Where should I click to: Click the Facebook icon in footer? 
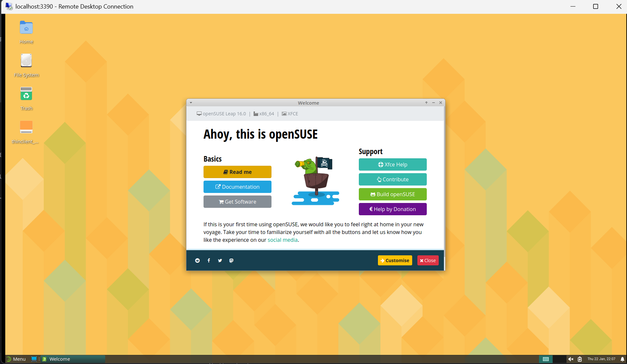point(209,261)
